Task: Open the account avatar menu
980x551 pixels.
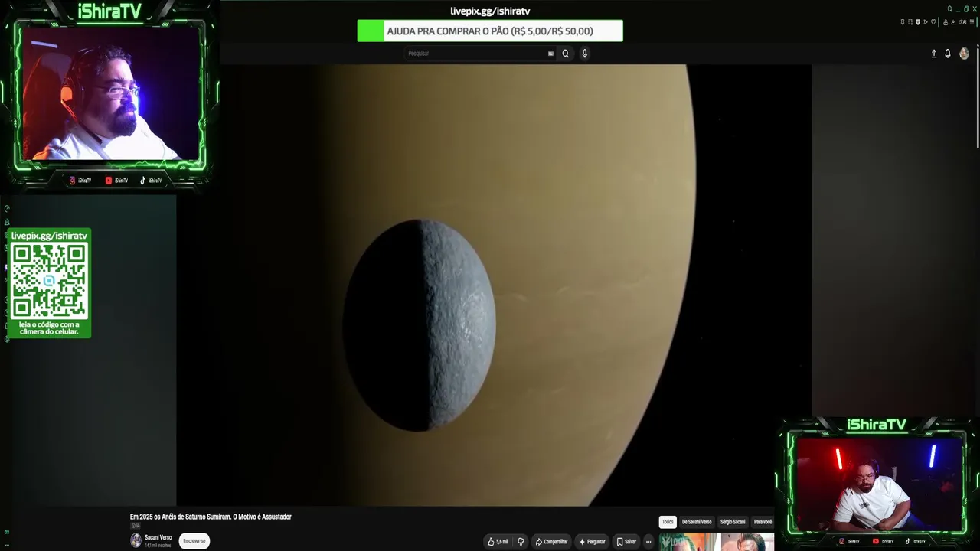Action: [x=964, y=54]
